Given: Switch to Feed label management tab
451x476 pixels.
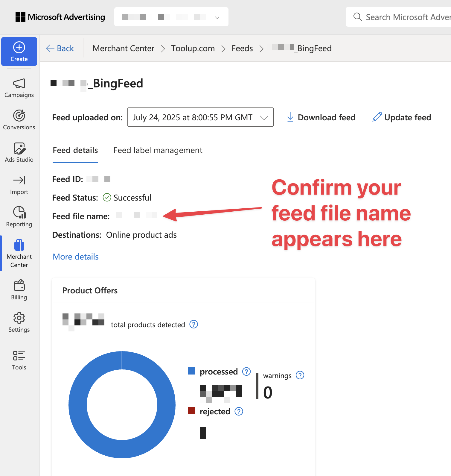Looking at the screenshot, I should pos(158,150).
